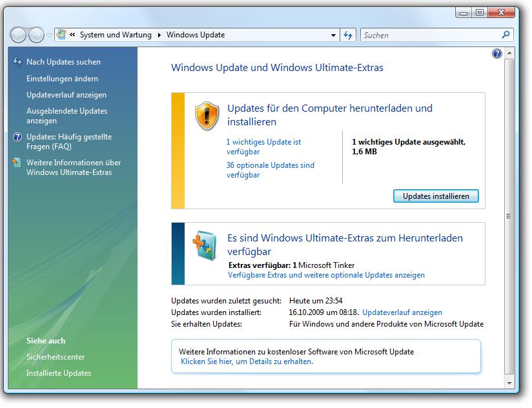Open the recent pages dropdown arrow
Viewport: 532px width, 408px height.
[x=49, y=35]
